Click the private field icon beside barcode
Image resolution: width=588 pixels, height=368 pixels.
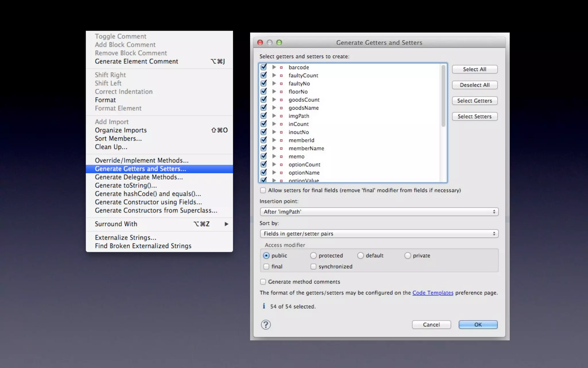click(281, 68)
